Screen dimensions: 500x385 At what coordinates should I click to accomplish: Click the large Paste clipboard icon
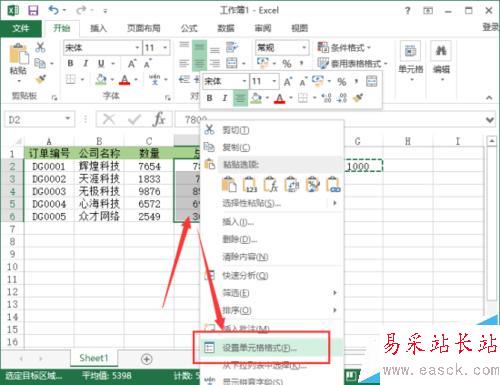(x=18, y=54)
